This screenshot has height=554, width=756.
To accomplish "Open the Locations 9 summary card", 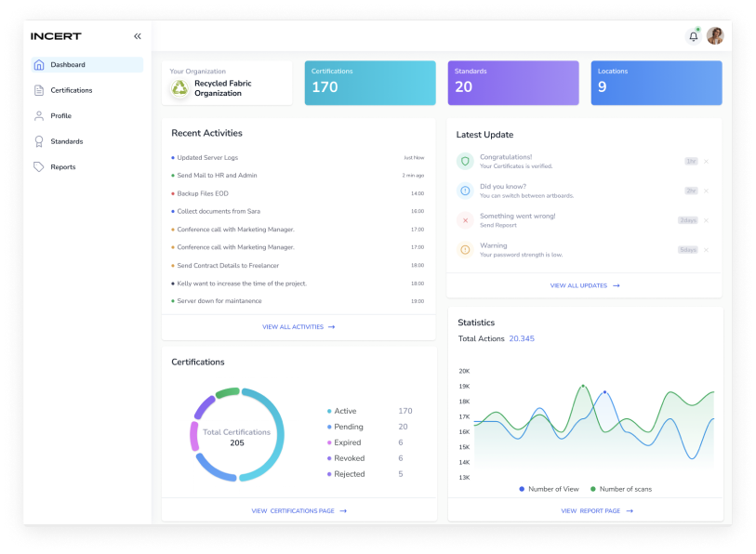I will 656,83.
